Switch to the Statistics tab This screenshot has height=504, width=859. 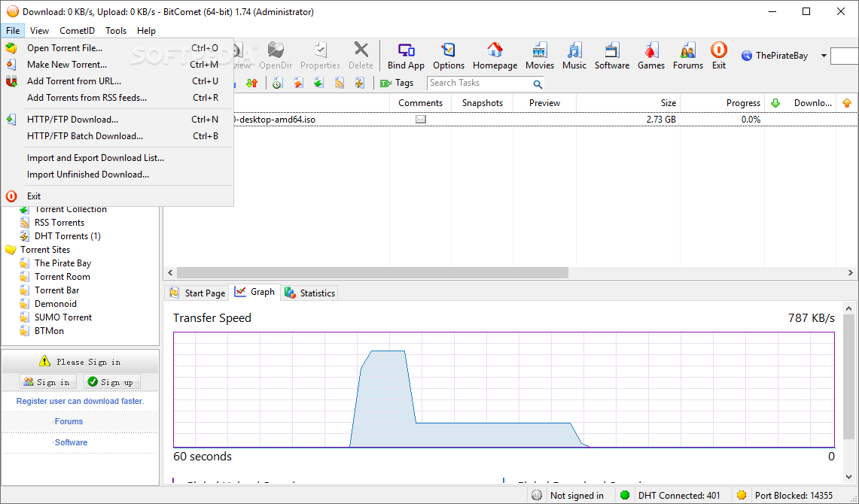[310, 293]
